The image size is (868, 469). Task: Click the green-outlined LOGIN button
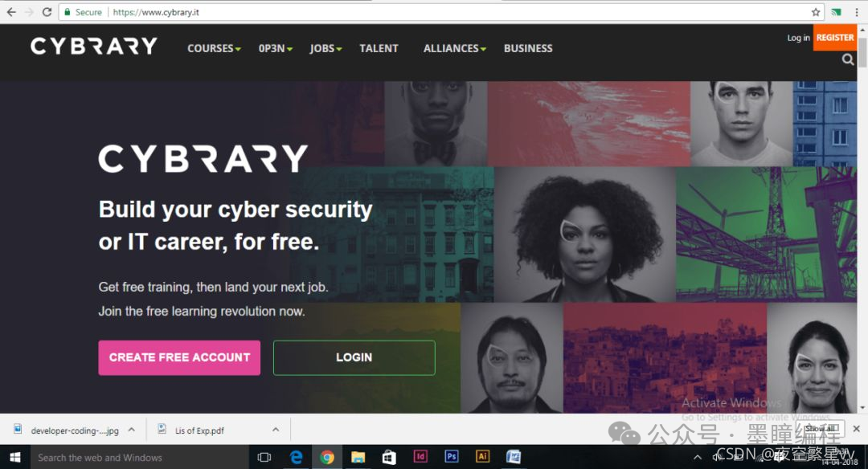coord(354,358)
